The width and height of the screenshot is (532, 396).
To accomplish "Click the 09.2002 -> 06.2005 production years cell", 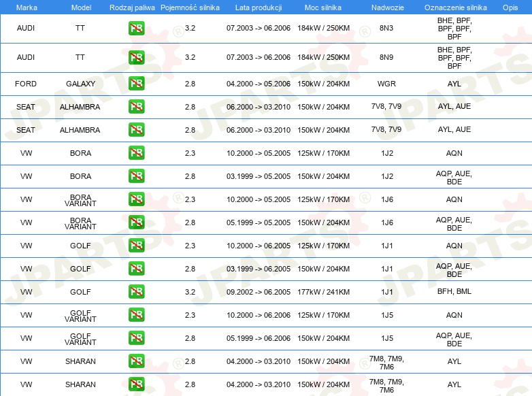I will (x=259, y=292).
